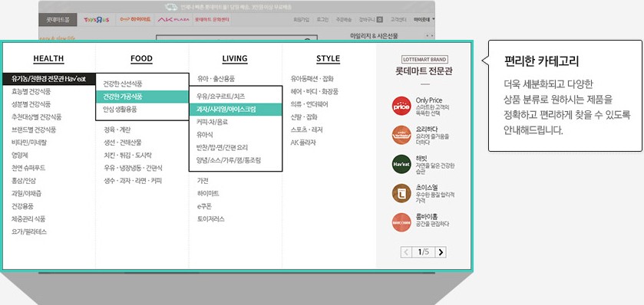
Task: Click the 회원가입 sign-up link
Action: [x=301, y=19]
